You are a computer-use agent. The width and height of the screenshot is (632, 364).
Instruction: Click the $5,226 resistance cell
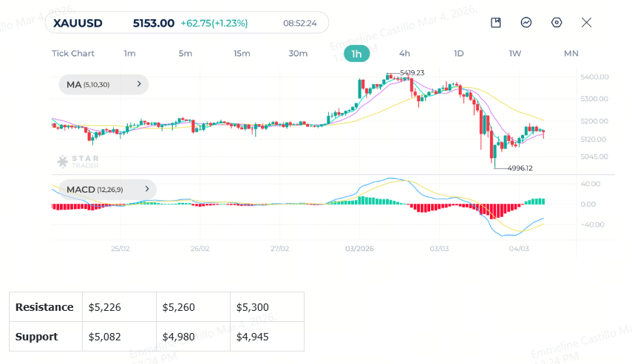119,307
